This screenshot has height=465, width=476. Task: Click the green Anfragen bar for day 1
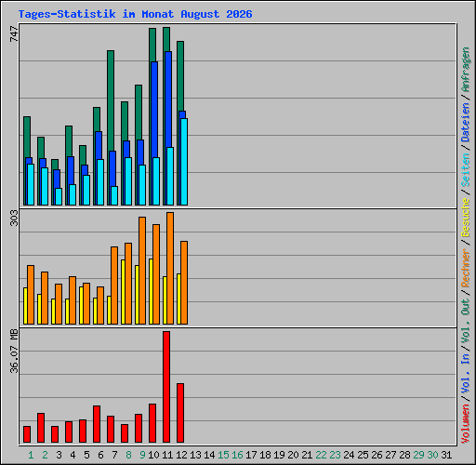[x=27, y=137]
